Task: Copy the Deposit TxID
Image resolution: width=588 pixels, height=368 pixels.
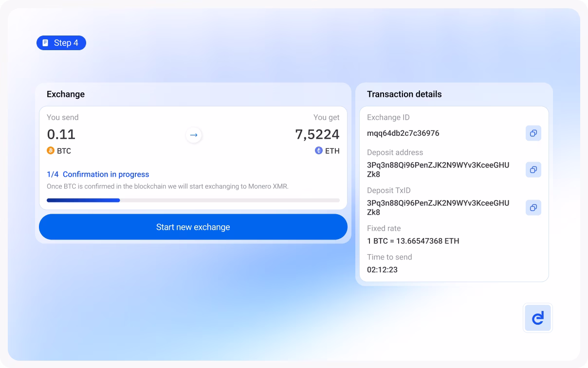Action: 533,208
